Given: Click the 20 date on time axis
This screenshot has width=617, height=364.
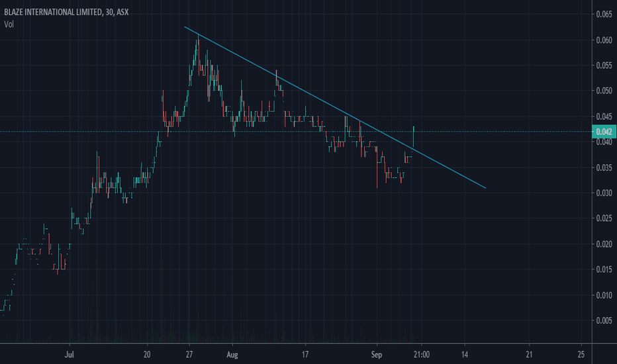Looking at the screenshot, I should tap(147, 355).
